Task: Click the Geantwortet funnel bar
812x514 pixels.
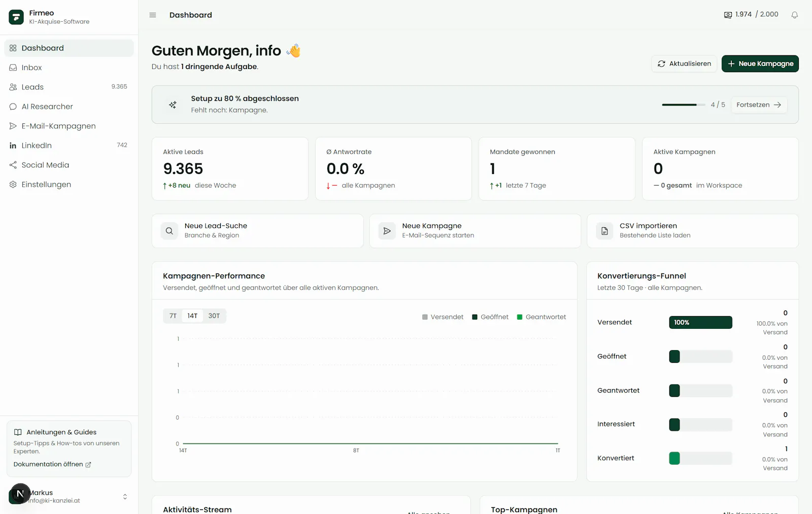Action: pyautogui.click(x=700, y=390)
